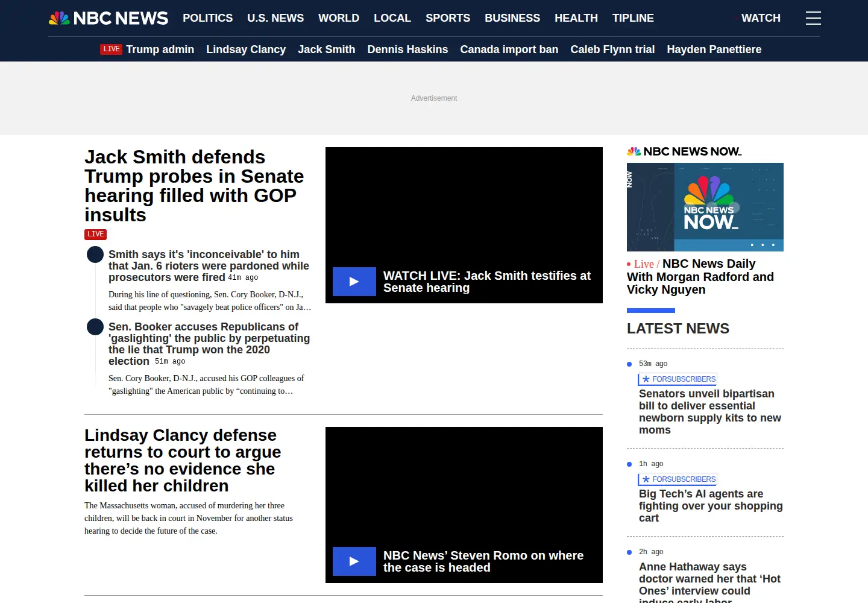Open the Politics section
This screenshot has height=603, width=868.
point(208,18)
